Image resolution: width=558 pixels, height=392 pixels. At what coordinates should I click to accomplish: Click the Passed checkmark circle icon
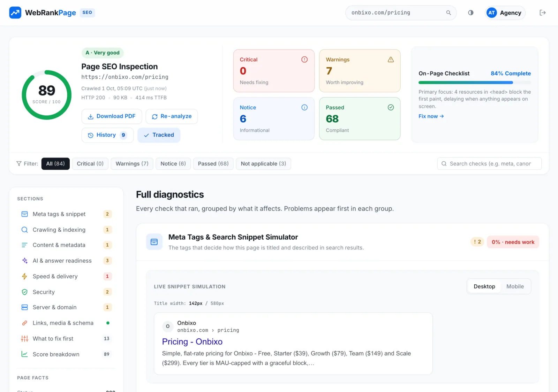point(391,107)
